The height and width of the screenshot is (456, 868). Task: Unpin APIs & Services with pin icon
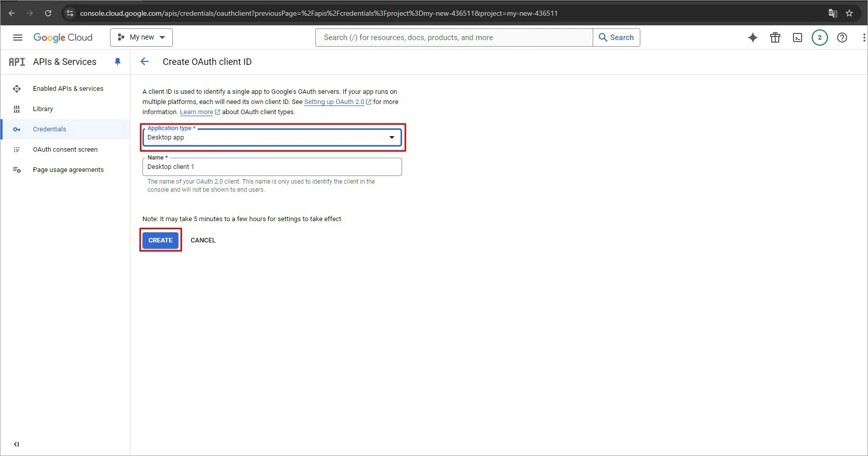[118, 62]
